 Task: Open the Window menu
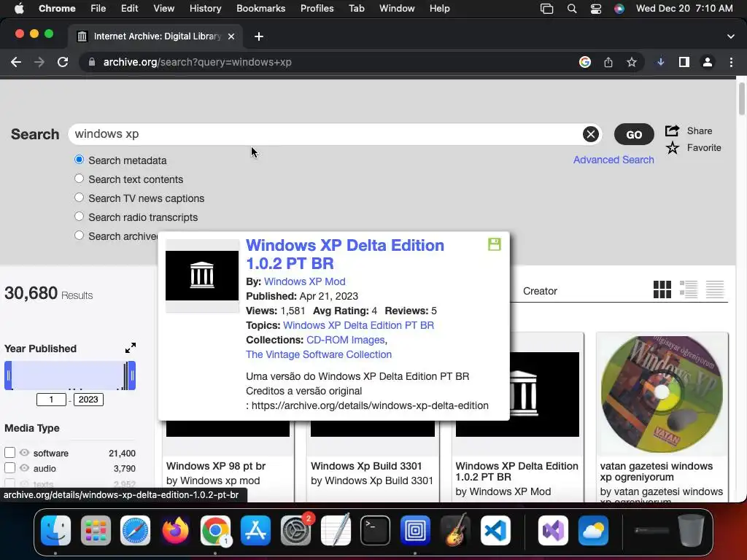[397, 8]
